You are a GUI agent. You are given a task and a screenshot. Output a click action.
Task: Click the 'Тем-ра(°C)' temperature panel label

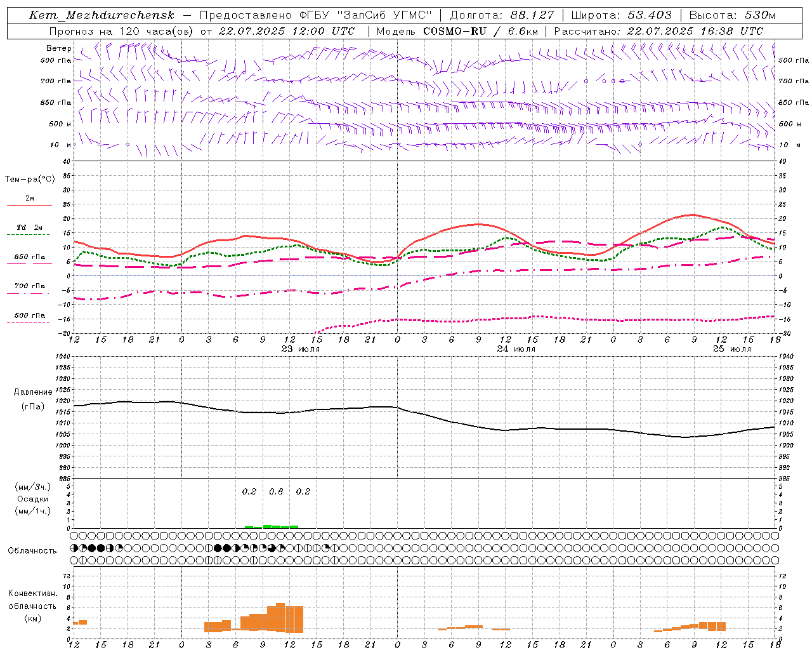(30, 180)
